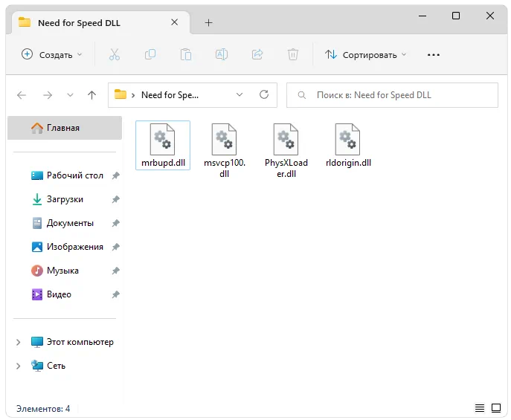The height and width of the screenshot is (420, 511).
Task: Open the Сортировать sort dropdown
Action: (365, 55)
